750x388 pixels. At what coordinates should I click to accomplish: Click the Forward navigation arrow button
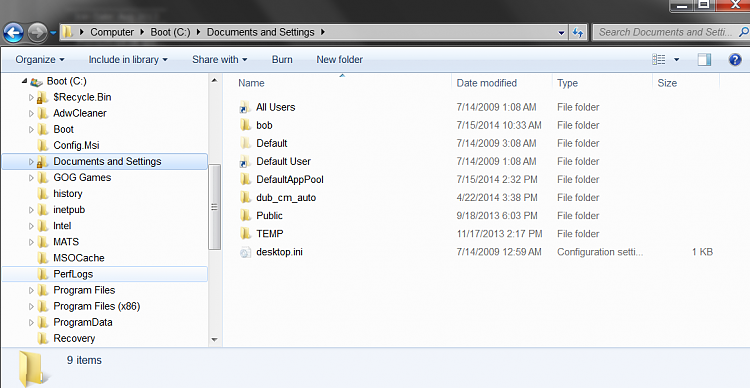(x=37, y=33)
